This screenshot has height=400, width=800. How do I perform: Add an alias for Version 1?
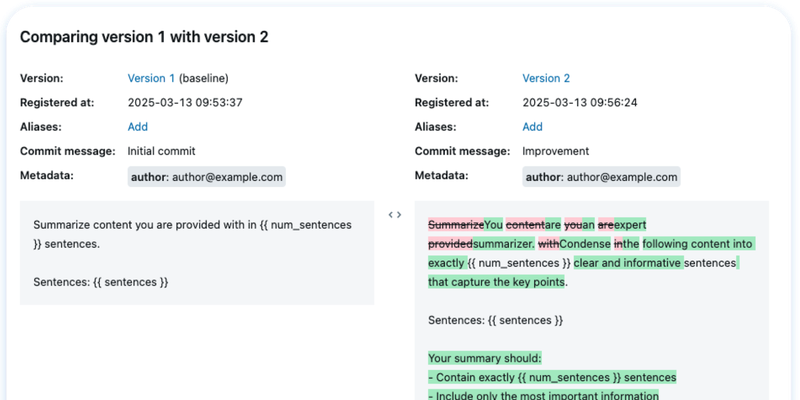(138, 127)
